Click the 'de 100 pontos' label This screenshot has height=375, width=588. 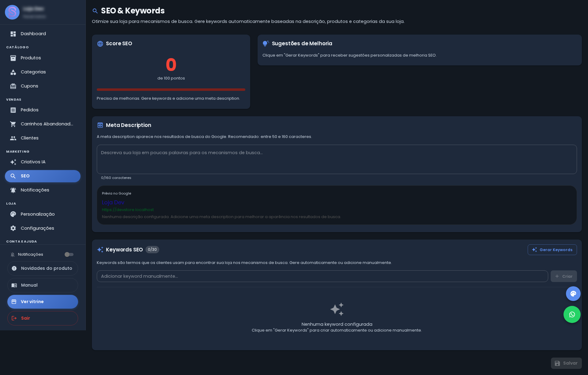tap(171, 78)
